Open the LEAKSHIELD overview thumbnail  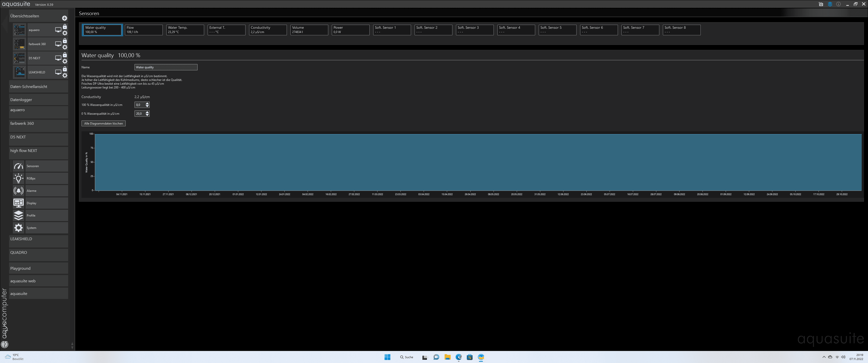point(19,72)
